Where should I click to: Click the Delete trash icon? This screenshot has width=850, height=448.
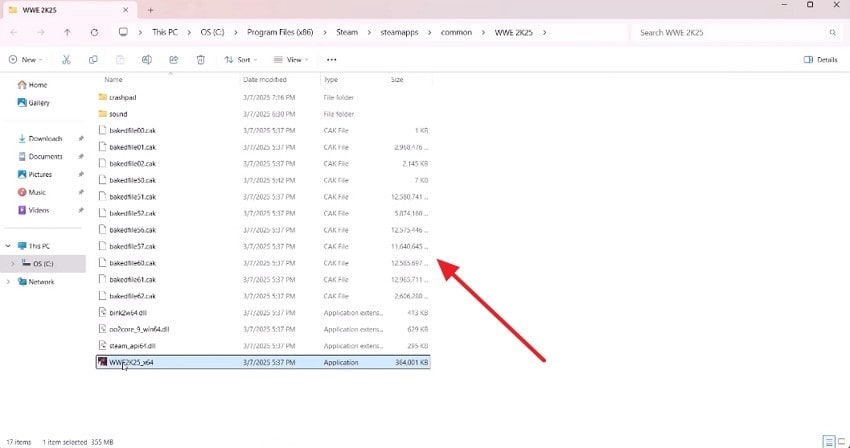click(201, 60)
